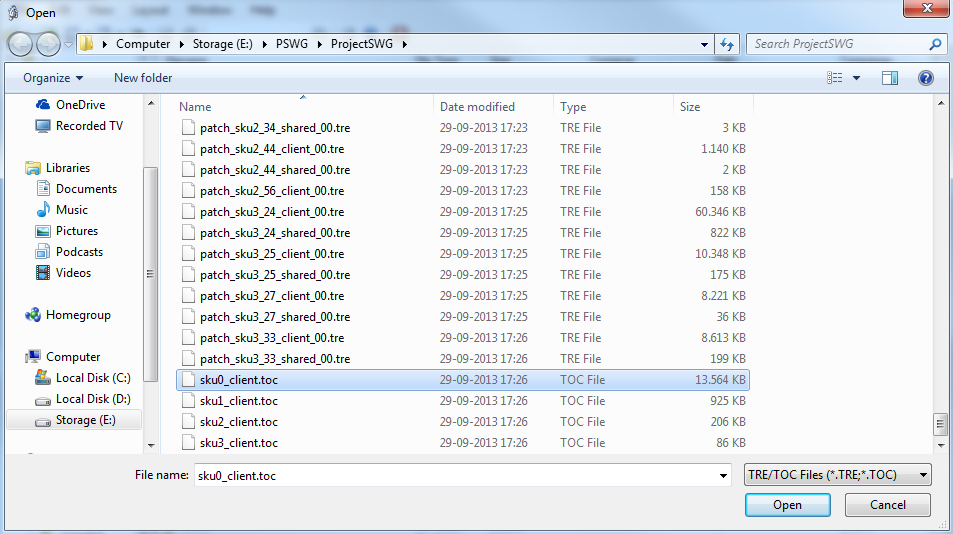Select Libraries in the navigation pane
The width and height of the screenshot is (953, 534).
click(58, 168)
